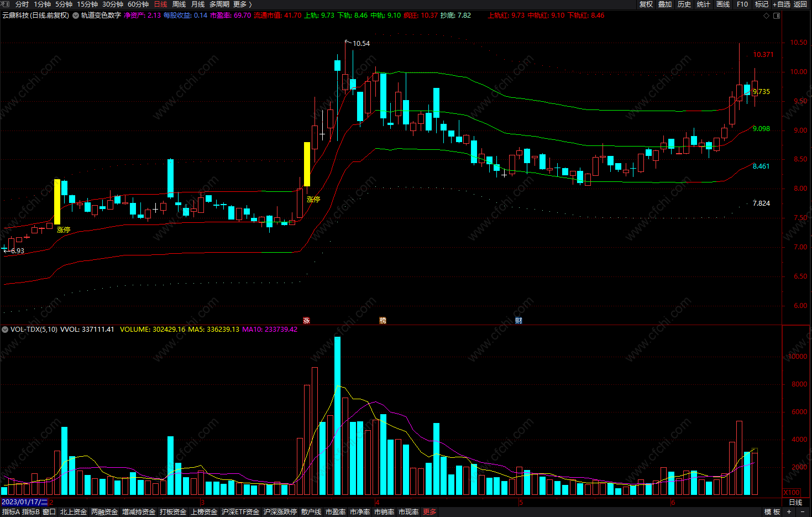Switch to 1分钟 period
812x517 pixels.
tap(42, 4)
